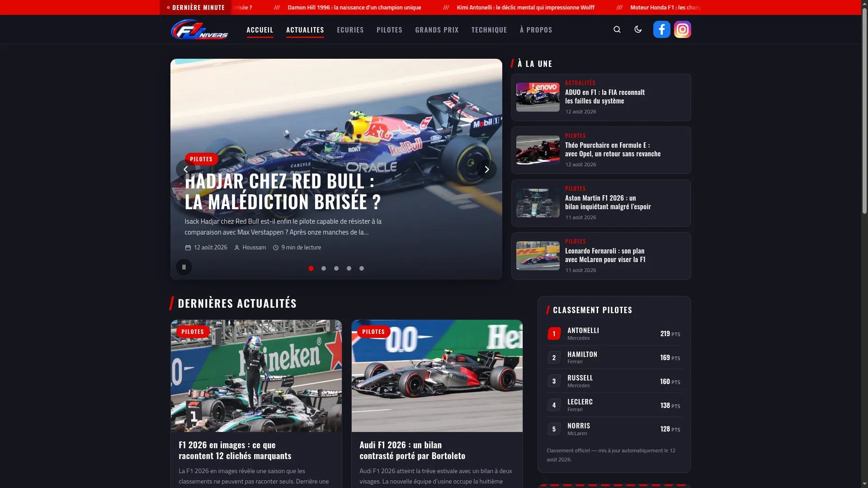Open F1 2026 en images article title
Screen dimensions: 868x488
pos(235,450)
